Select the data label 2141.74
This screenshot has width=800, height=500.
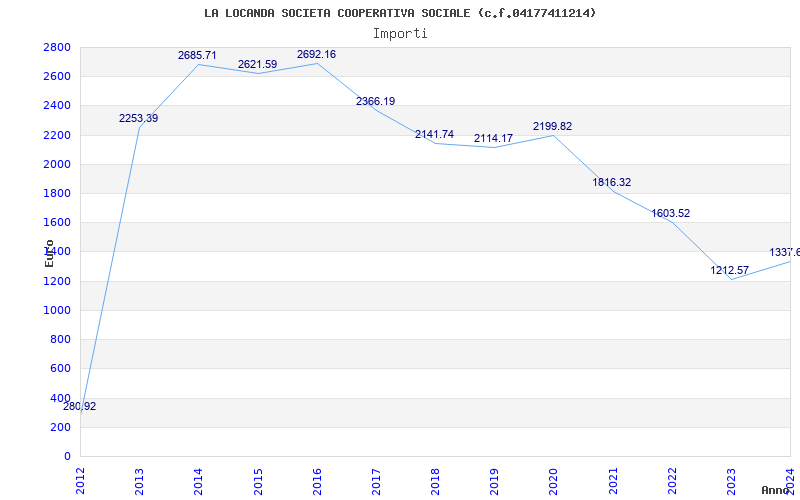click(434, 134)
